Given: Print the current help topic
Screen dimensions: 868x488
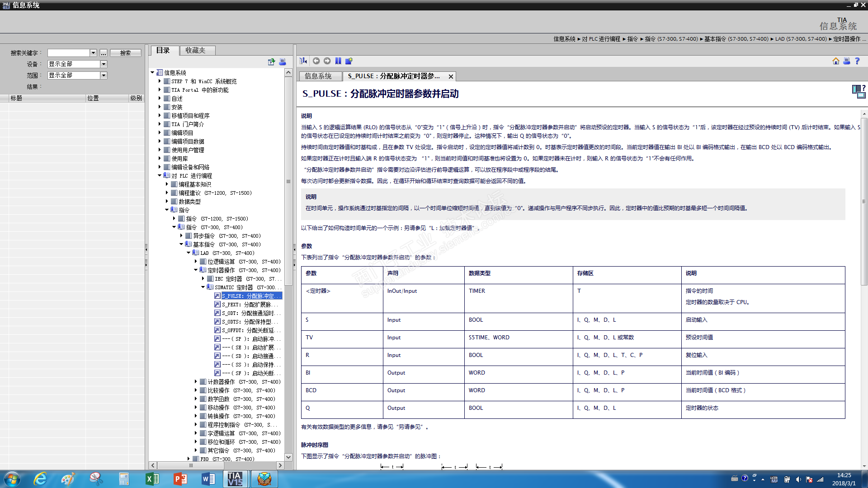Looking at the screenshot, I should pos(846,61).
